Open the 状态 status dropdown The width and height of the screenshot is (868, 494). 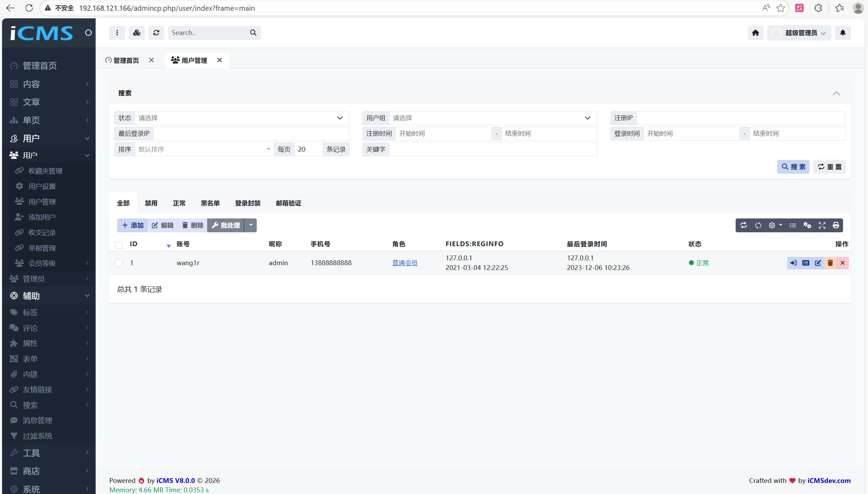tap(242, 118)
